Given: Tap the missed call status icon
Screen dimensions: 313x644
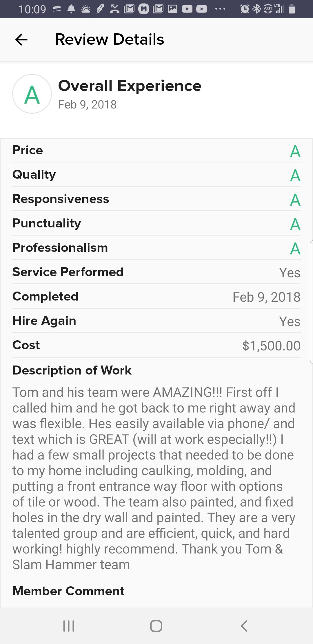Looking at the screenshot, I should point(115,9).
